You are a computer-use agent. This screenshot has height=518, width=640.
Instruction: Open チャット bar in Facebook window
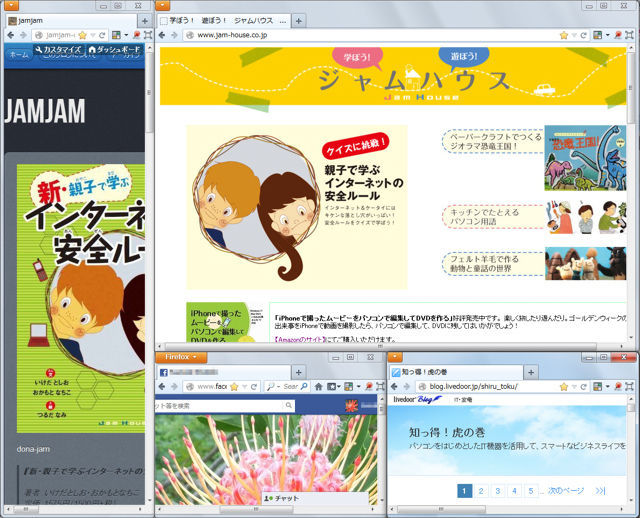[x=315, y=498]
